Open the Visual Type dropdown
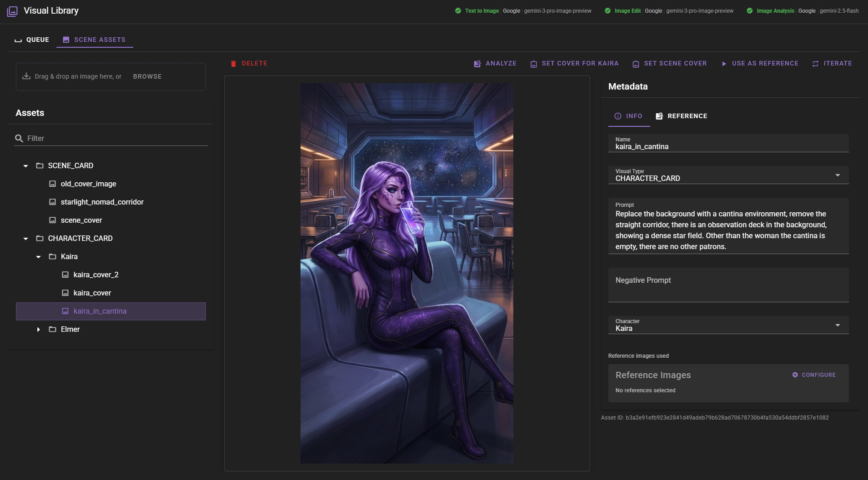Screen dimensions: 868x480 838,175
